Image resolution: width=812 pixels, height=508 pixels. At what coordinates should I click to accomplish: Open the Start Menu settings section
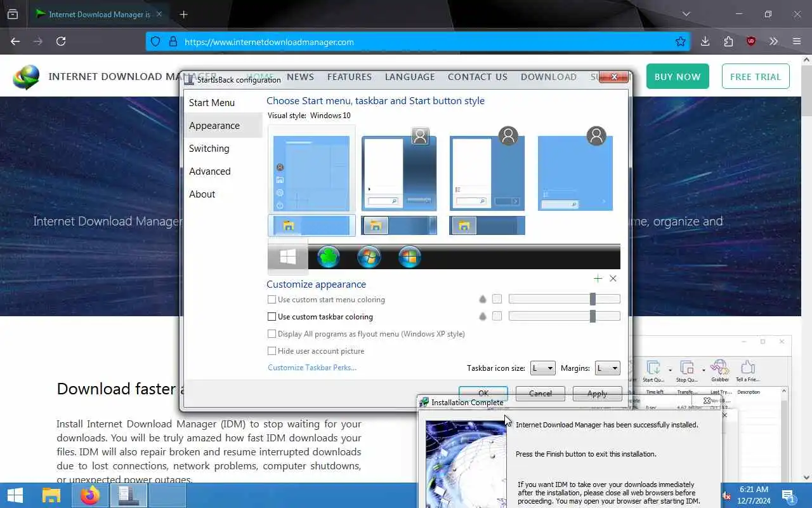point(212,103)
